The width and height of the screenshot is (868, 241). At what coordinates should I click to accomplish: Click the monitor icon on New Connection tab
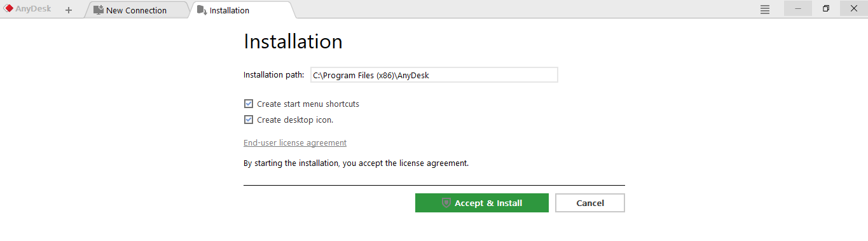point(99,10)
